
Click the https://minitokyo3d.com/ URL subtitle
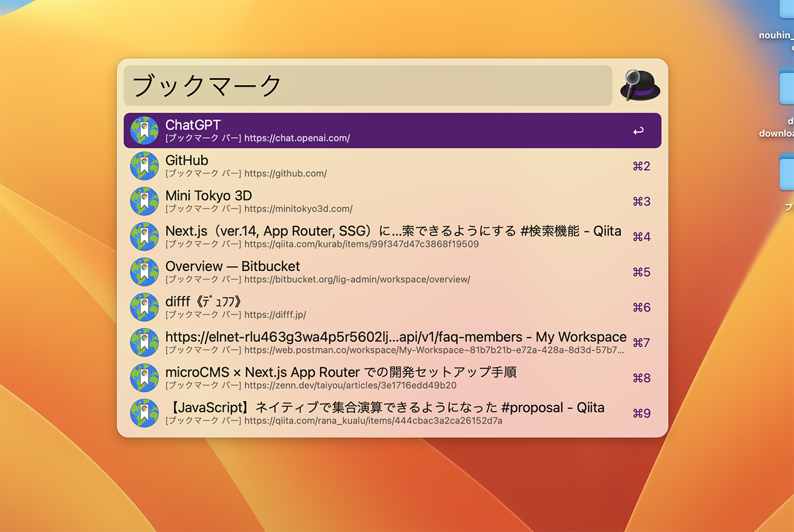coord(298,209)
